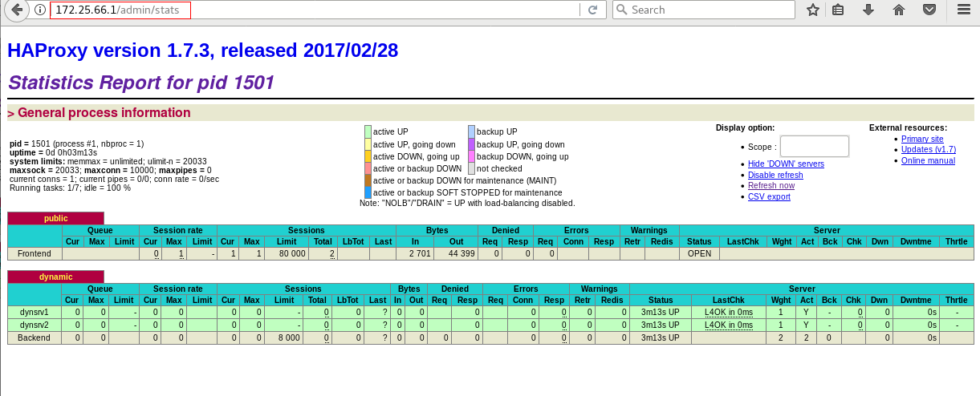The width and height of the screenshot is (980, 396).
Task: Click the '3m13s UP' status for Backend
Action: (660, 337)
